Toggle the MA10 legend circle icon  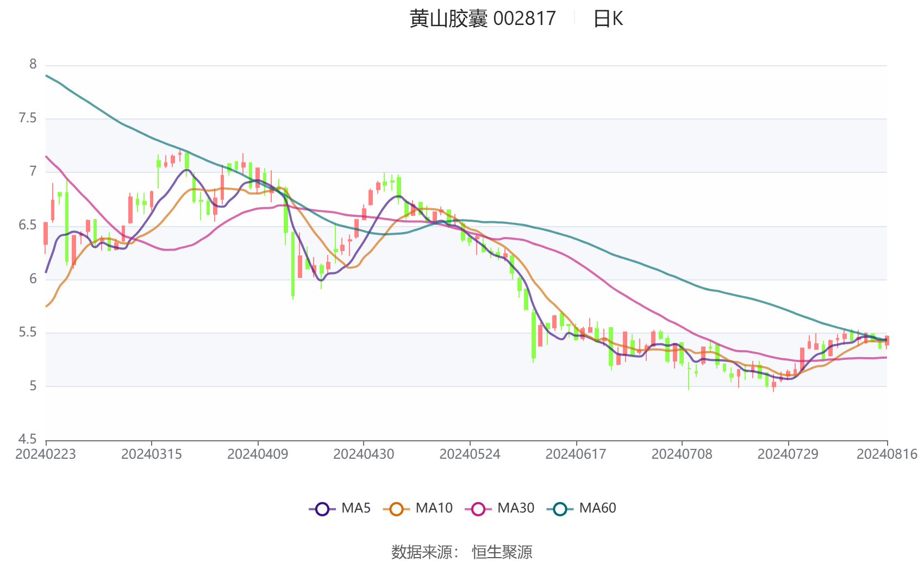tap(396, 509)
